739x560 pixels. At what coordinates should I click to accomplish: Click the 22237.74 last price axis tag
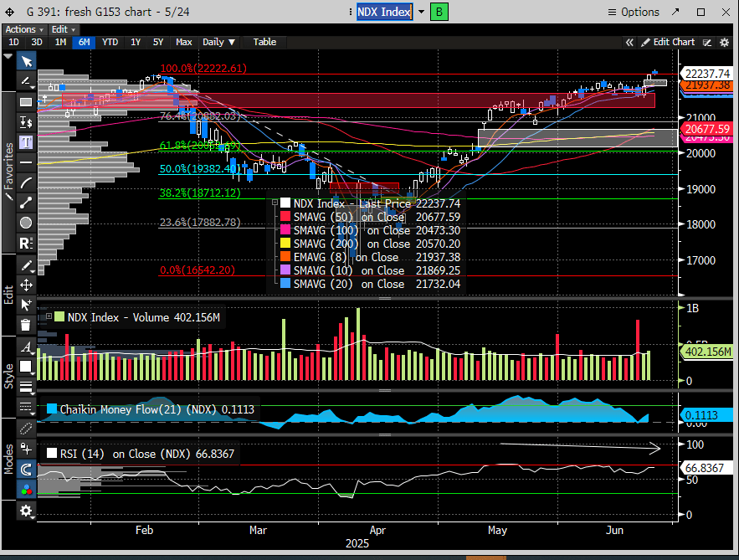707,74
